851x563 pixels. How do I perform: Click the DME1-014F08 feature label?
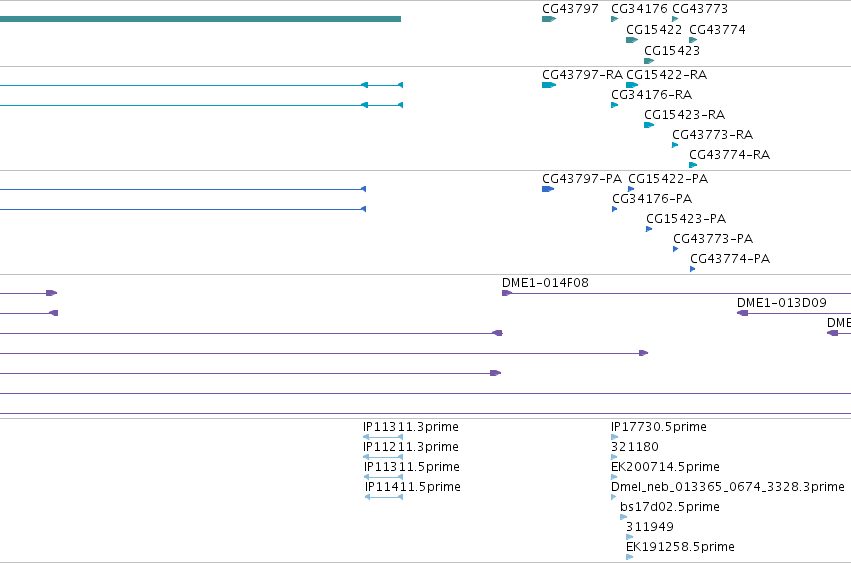point(545,283)
